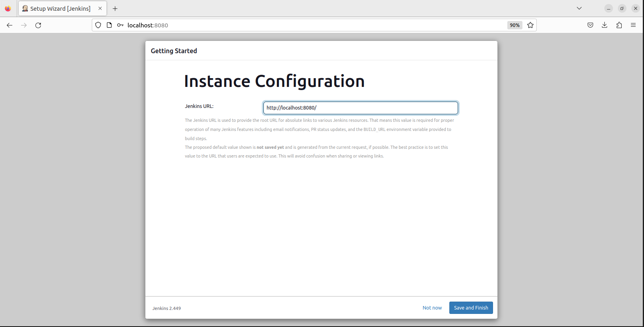
Task: Open the Firefox hamburger menu
Action: [x=633, y=25]
